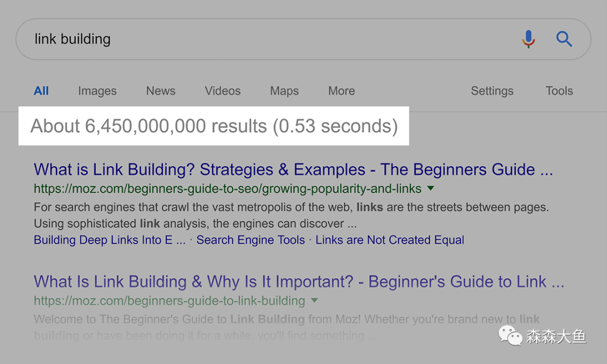Switch to the News tab

pos(161,91)
